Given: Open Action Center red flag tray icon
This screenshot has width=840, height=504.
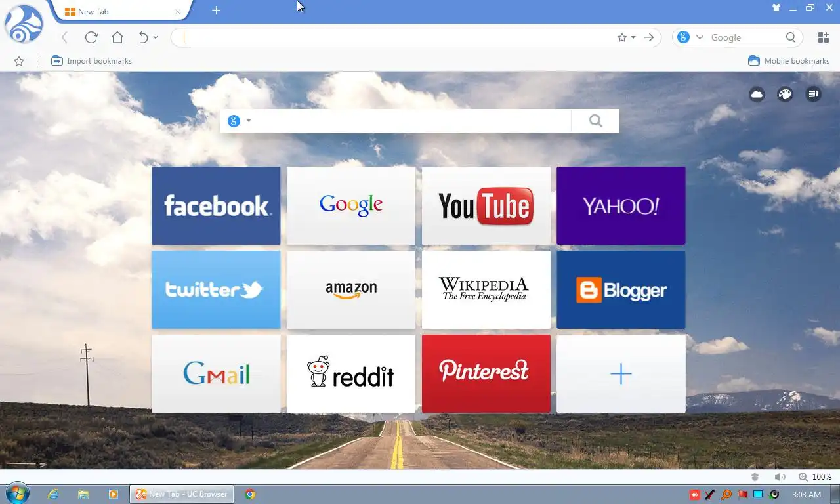Looking at the screenshot, I should [x=743, y=494].
